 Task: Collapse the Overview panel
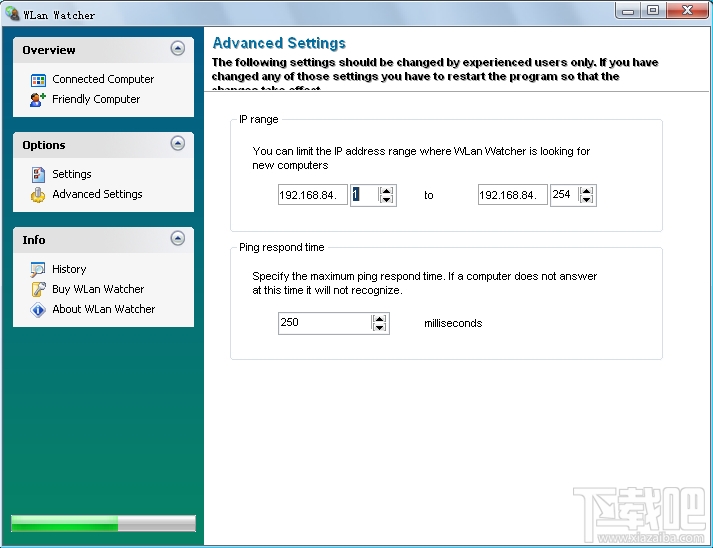tap(178, 48)
